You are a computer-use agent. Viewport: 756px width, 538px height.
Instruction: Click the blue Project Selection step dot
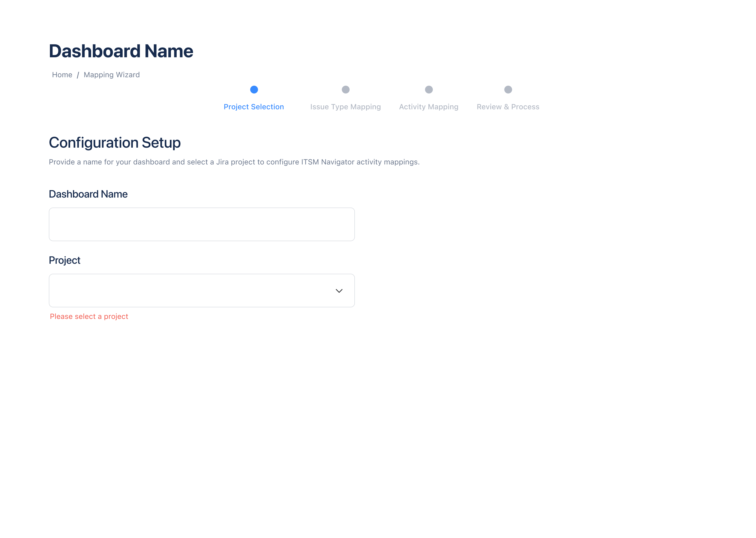pos(254,89)
